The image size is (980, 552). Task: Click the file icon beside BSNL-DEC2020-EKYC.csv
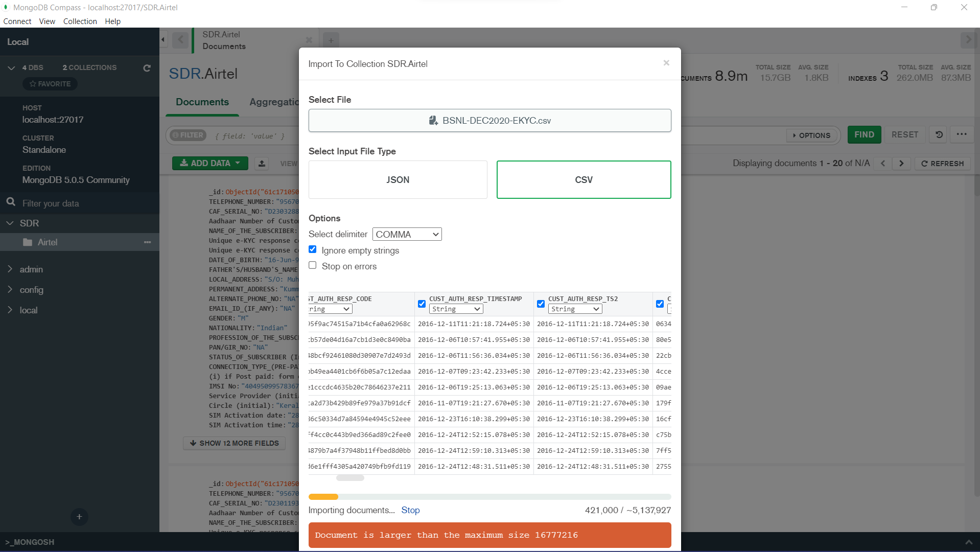[x=433, y=121]
